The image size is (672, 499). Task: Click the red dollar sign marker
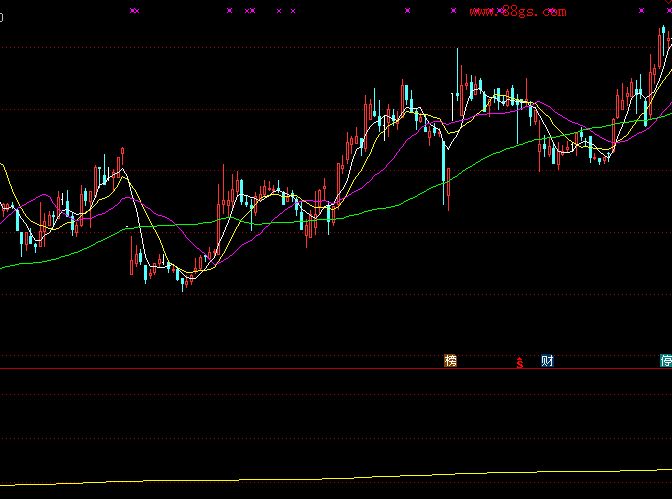click(520, 363)
